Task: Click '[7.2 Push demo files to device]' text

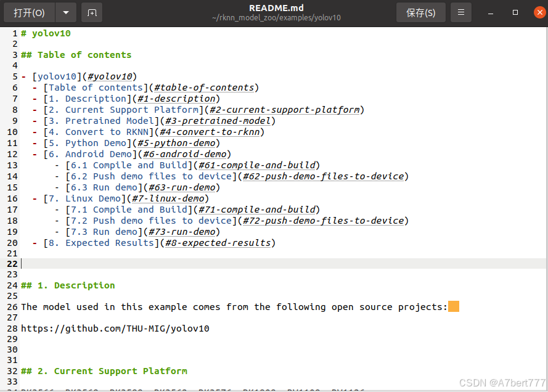Action: [151, 221]
